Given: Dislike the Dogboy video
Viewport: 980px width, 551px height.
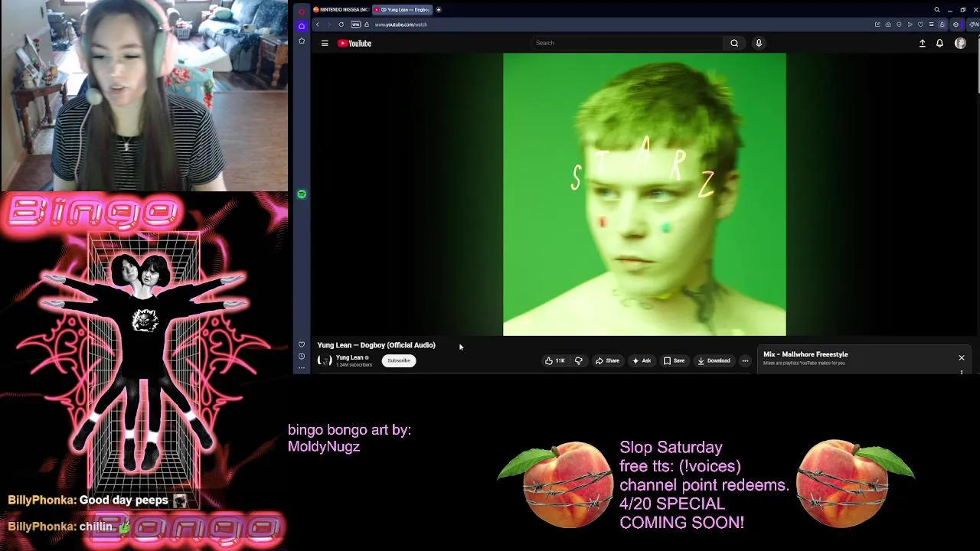Looking at the screenshot, I should pyautogui.click(x=579, y=360).
